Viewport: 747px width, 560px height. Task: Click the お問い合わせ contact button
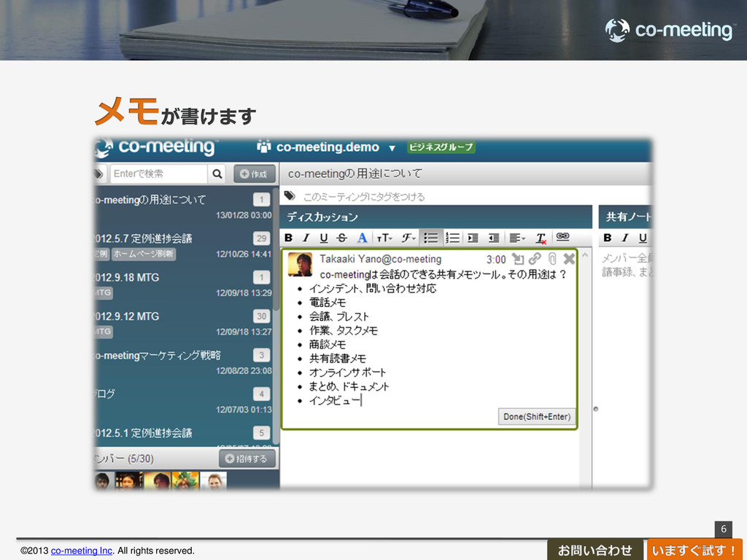(595, 550)
